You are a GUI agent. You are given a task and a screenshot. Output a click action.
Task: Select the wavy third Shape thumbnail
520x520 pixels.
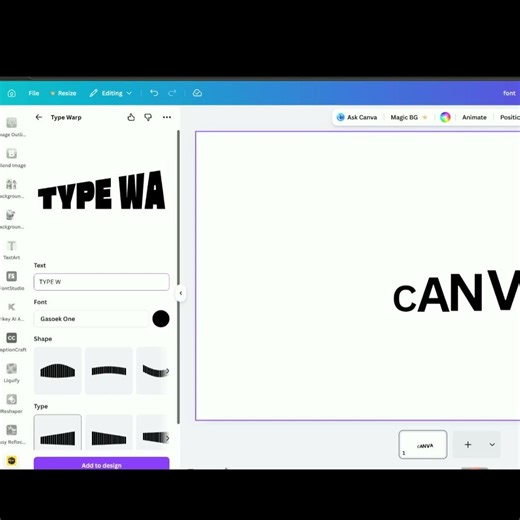(x=152, y=371)
